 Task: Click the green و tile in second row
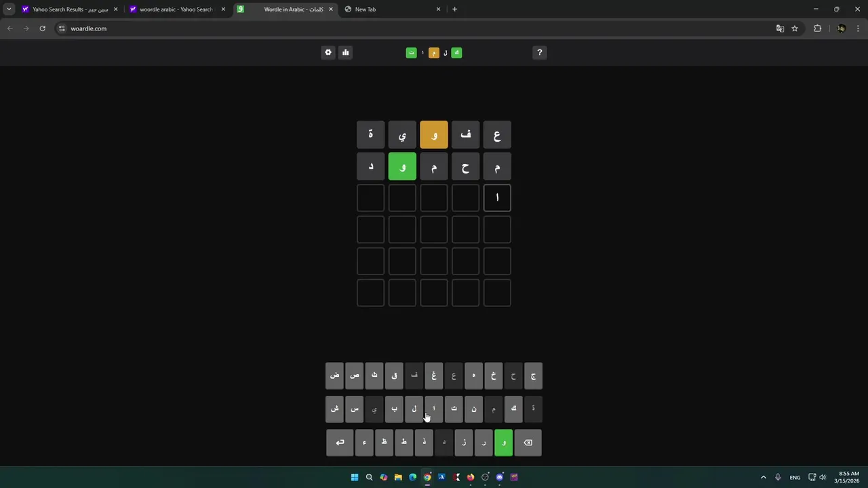tap(402, 167)
